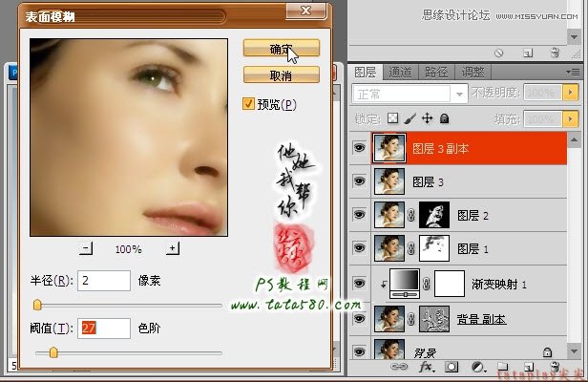588x382 pixels.
Task: Click the mask link icon on 背景 副本
Action: pyautogui.click(x=411, y=319)
